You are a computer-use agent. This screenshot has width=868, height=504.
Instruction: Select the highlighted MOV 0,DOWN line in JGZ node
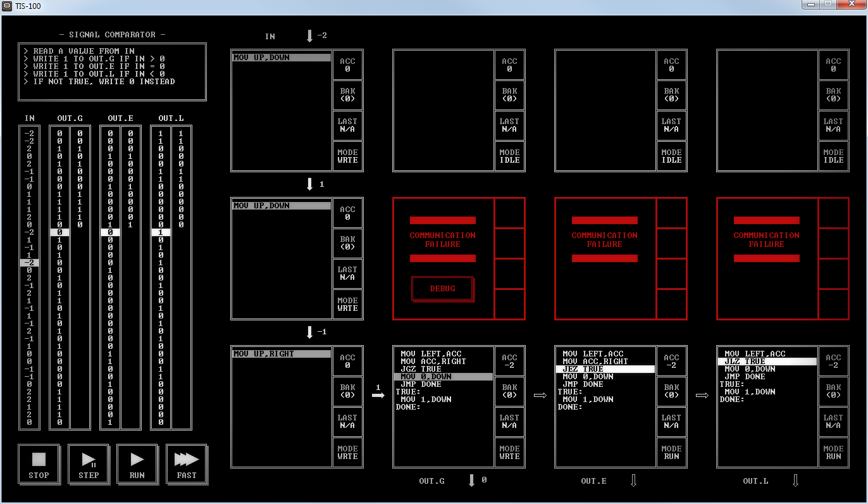[x=443, y=377]
